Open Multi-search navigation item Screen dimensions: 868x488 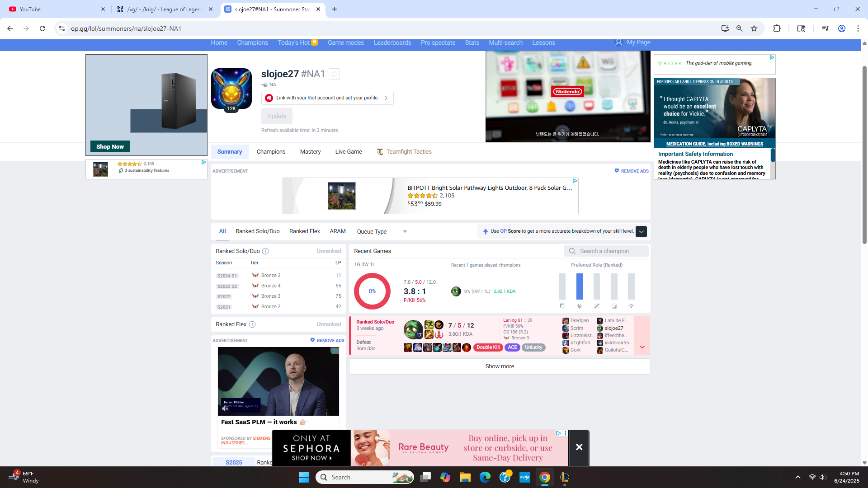click(505, 43)
